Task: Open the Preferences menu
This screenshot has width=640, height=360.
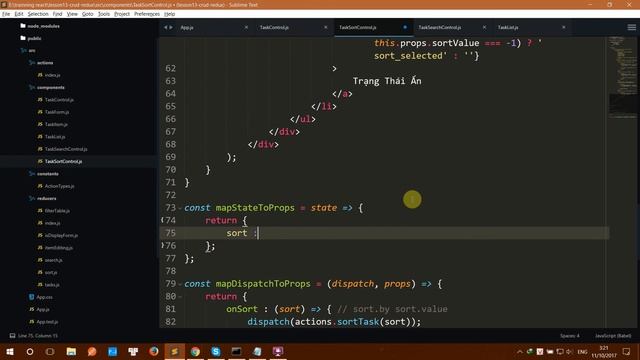Action: [x=147, y=14]
